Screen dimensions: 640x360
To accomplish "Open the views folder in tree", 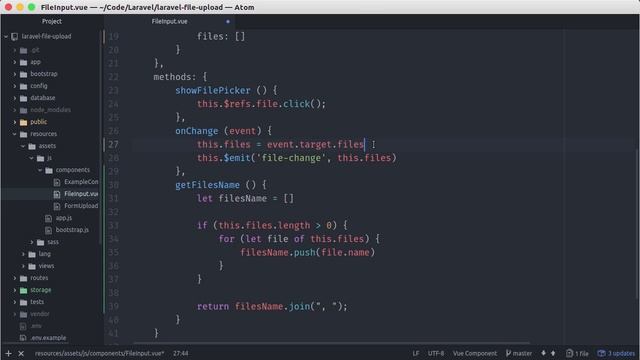I will coord(46,266).
